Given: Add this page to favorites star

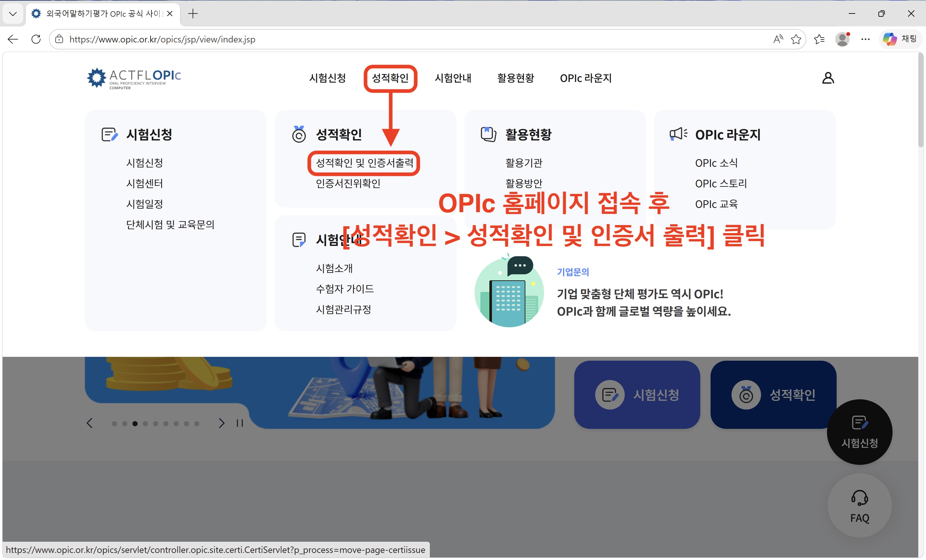Looking at the screenshot, I should (795, 39).
